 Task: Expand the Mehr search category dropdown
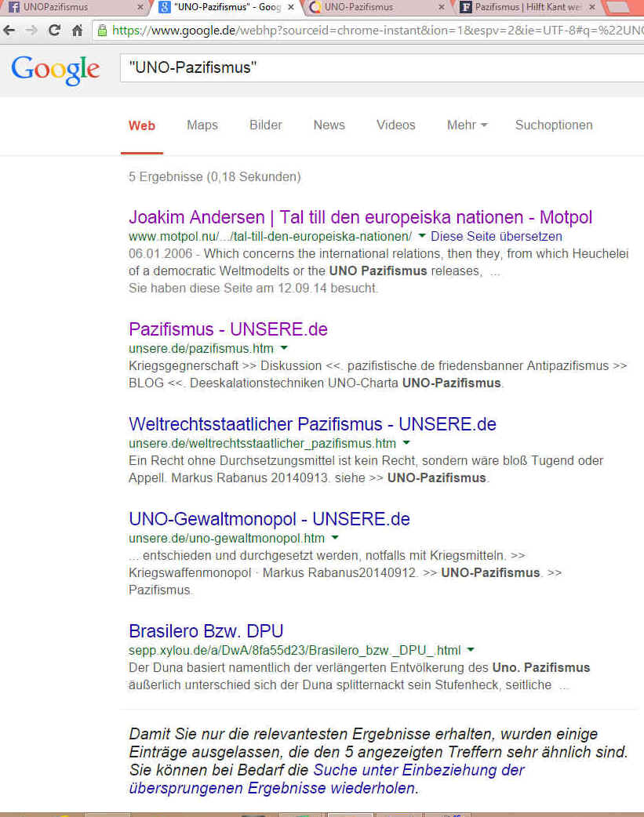[x=467, y=125]
